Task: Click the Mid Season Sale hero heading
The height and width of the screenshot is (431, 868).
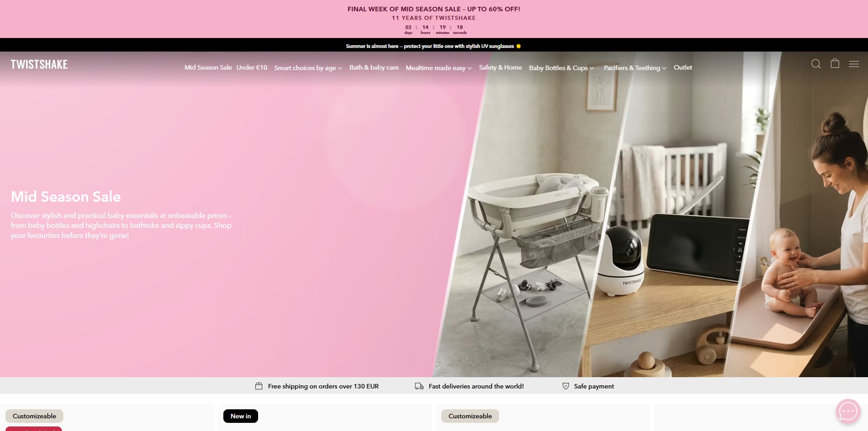Action: click(x=66, y=197)
